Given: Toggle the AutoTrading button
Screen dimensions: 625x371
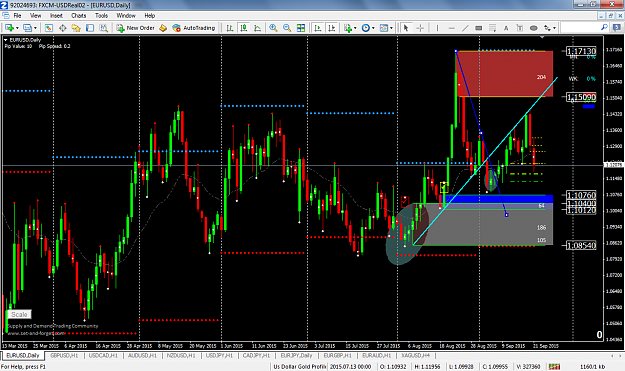Looking at the screenshot, I should point(194,28).
